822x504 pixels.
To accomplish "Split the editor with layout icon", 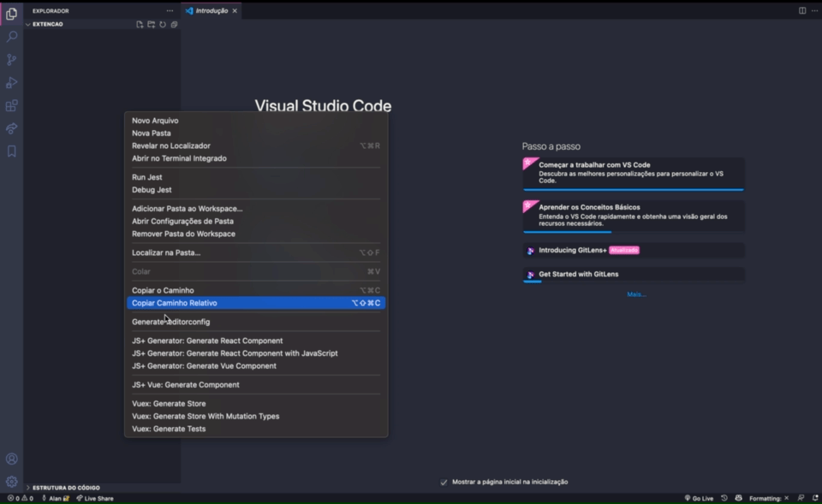I will [802, 10].
